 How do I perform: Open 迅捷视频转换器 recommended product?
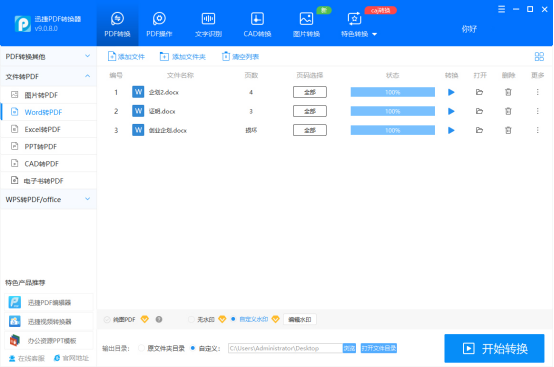49,321
